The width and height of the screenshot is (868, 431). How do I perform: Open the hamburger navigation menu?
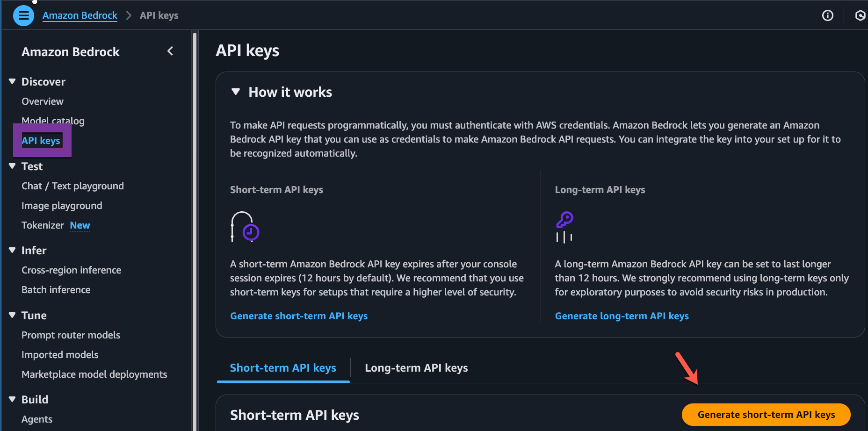[x=23, y=15]
